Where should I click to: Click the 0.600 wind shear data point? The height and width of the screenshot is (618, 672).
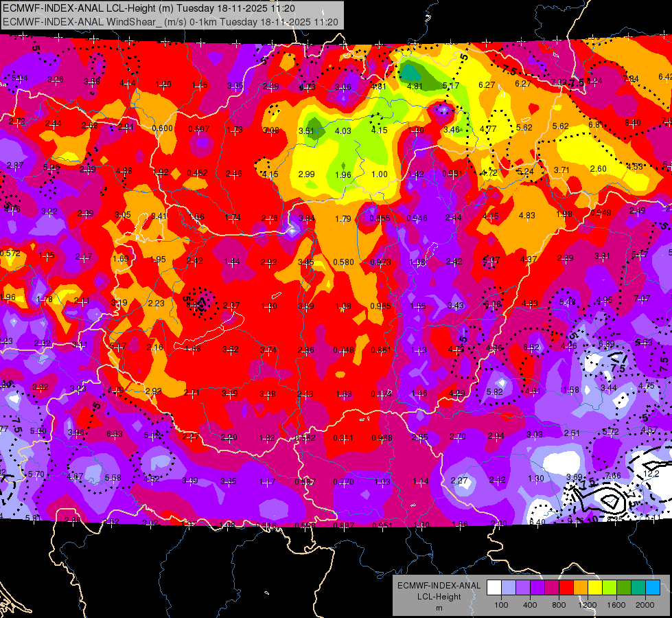point(163,128)
